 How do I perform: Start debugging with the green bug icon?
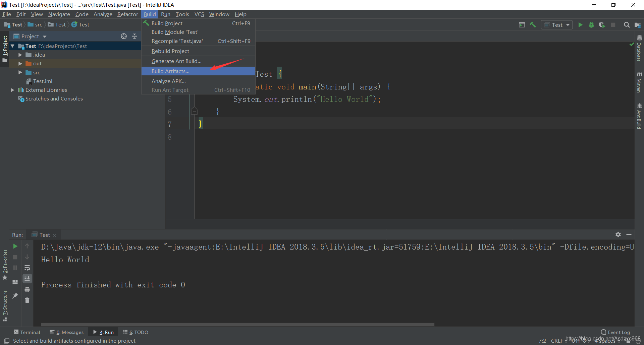[591, 25]
